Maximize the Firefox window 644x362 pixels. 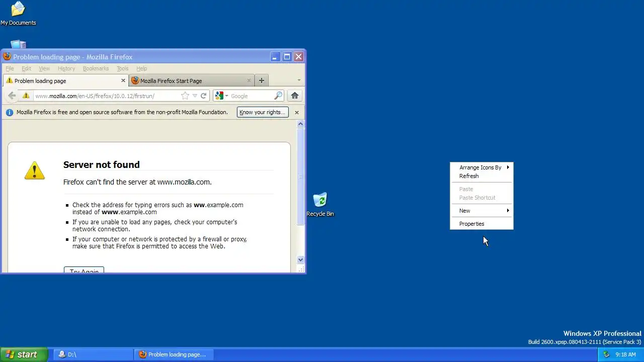(x=287, y=57)
